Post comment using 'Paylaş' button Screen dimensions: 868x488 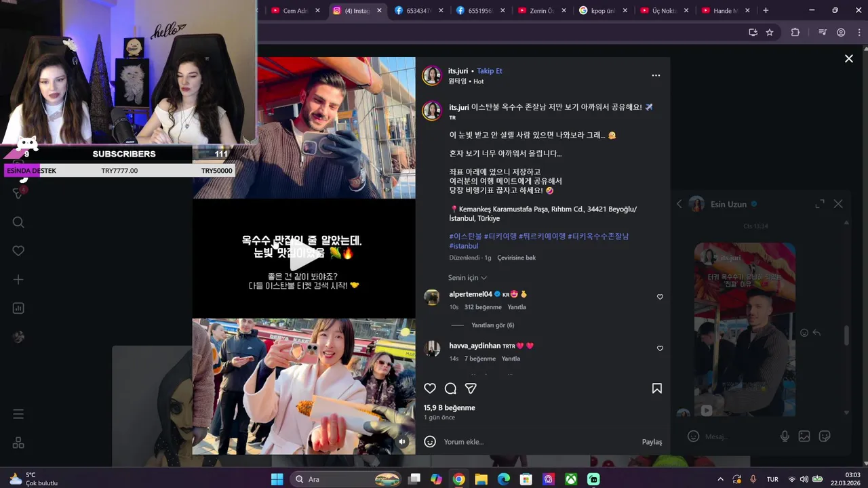pos(652,442)
